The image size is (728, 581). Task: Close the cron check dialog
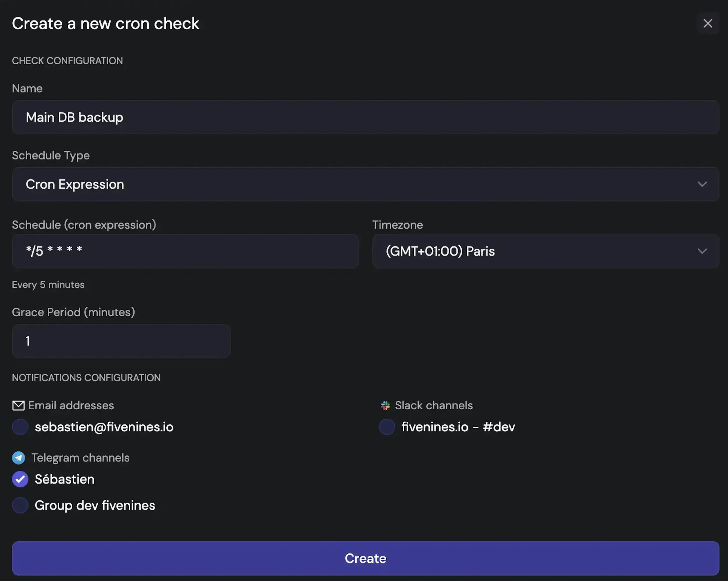pos(708,23)
